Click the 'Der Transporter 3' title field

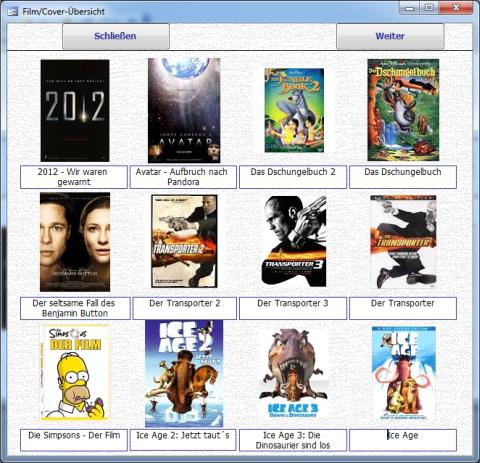293,308
